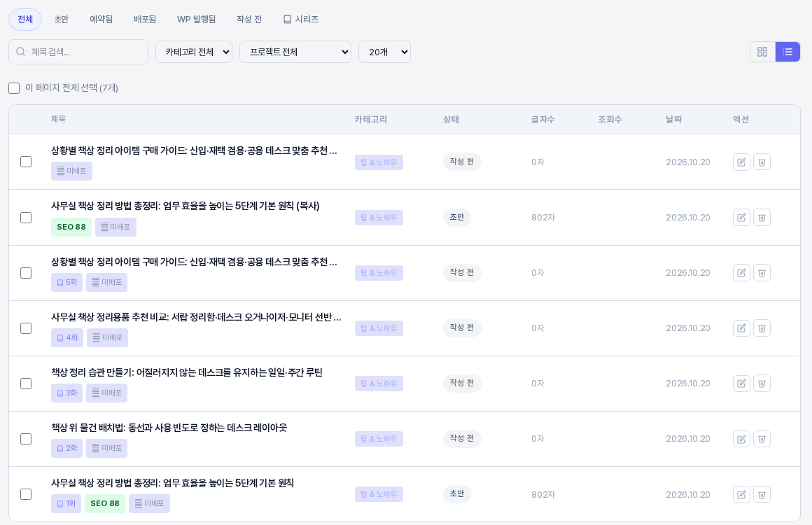This screenshot has height=525, width=812.
Task: Open the 20개 page size dropdown
Action: [384, 52]
